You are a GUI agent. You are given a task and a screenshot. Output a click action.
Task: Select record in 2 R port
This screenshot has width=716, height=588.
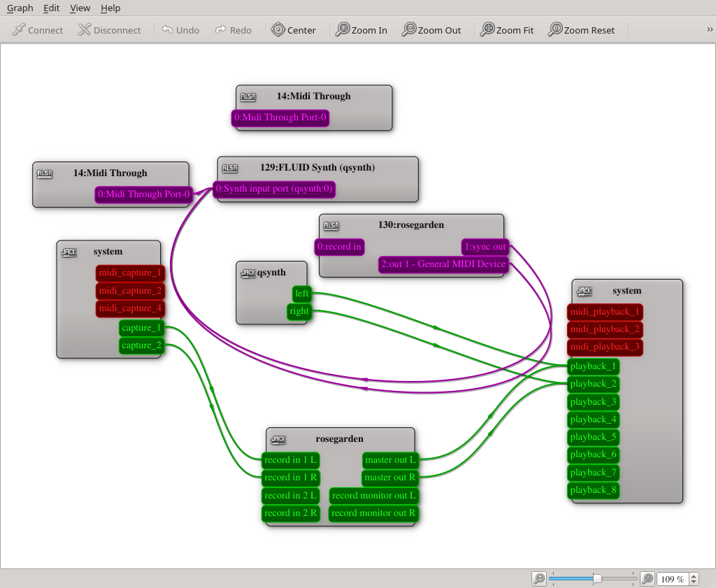tap(290, 513)
